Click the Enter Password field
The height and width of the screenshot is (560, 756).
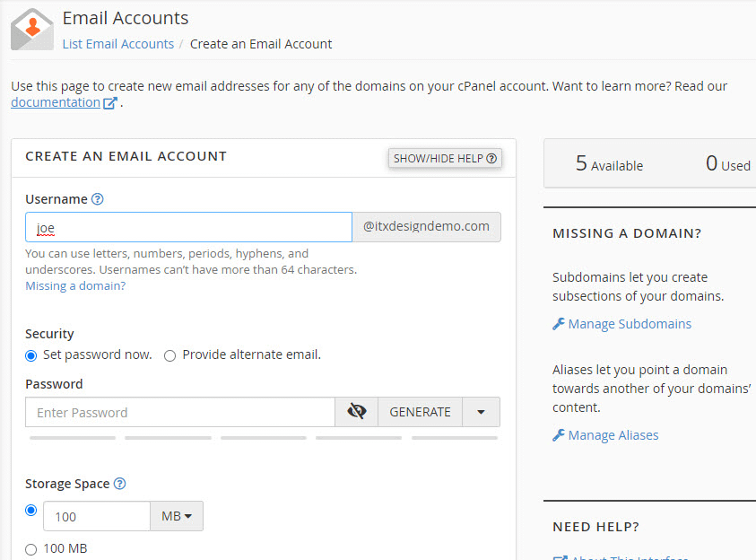(179, 411)
